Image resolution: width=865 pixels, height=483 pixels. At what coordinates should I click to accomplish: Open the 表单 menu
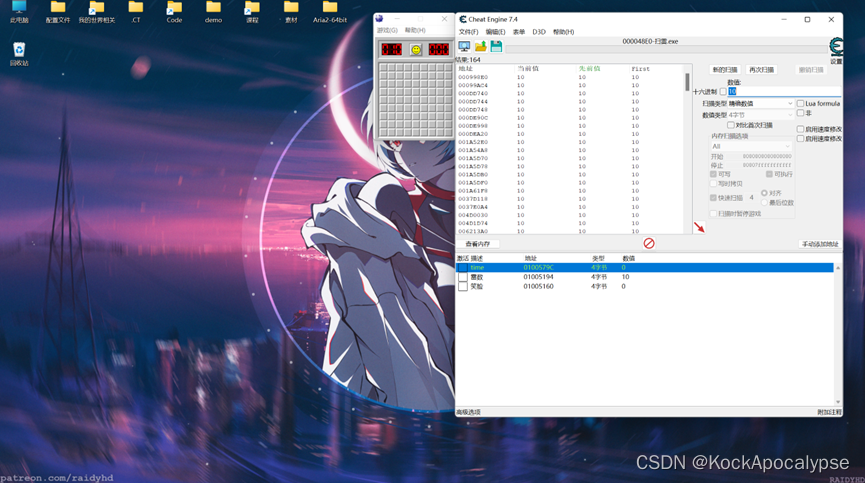click(x=519, y=32)
